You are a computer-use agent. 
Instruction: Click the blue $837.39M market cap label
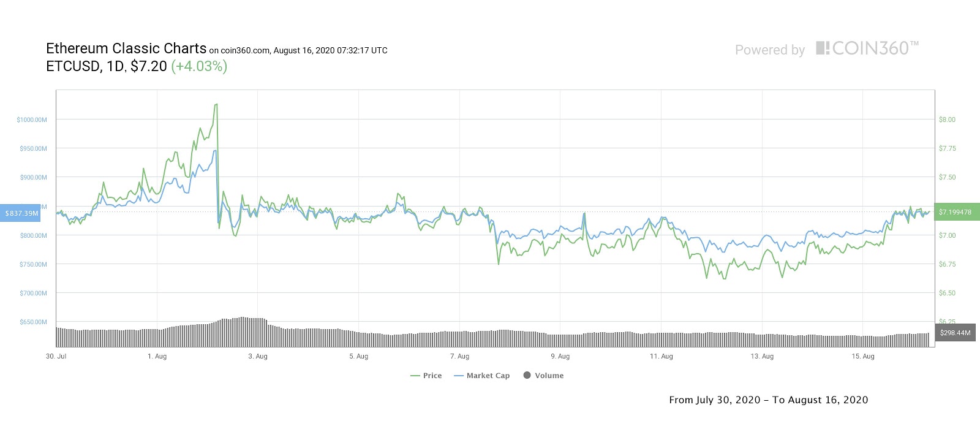[20, 213]
